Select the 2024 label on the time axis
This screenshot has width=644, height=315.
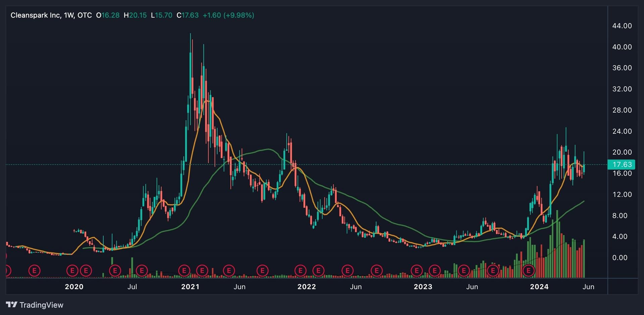[539, 287]
